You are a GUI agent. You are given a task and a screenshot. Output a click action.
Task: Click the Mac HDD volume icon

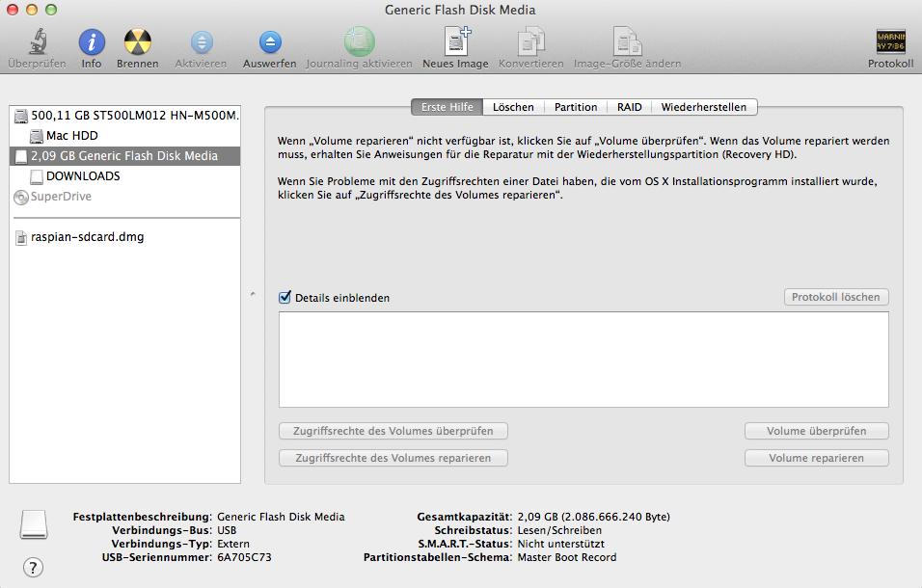click(37, 136)
